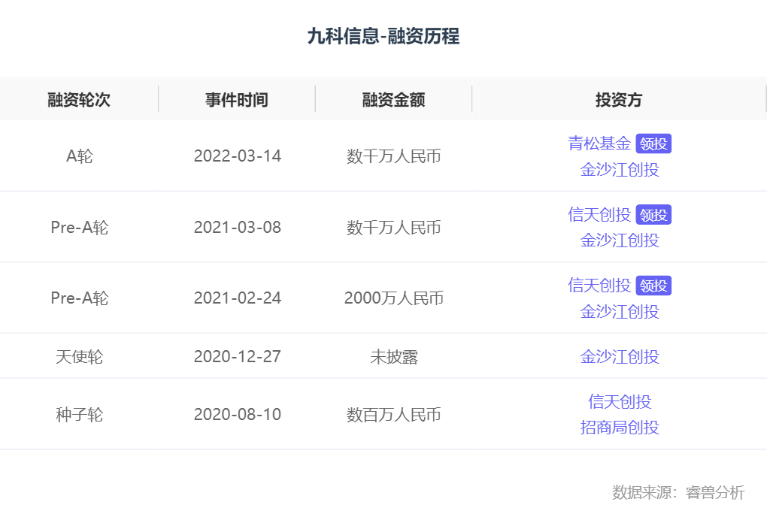
Task: Click the 未披露 amount cell
Action: click(x=394, y=357)
